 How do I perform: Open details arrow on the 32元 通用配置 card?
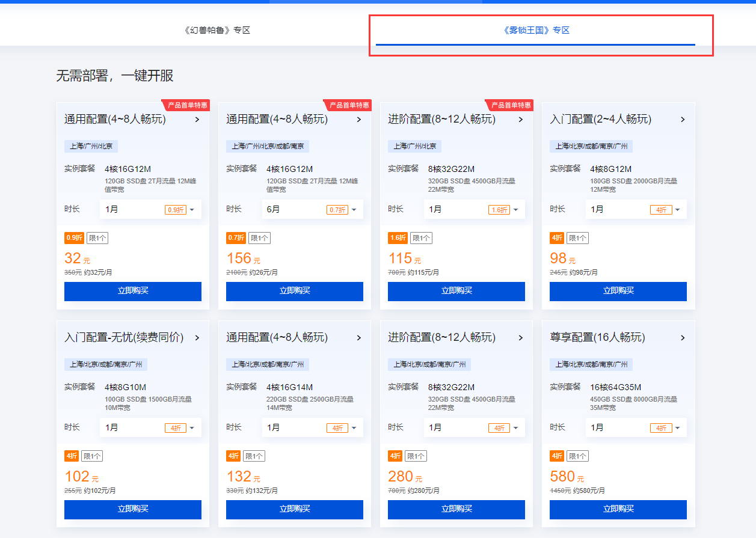click(x=197, y=120)
